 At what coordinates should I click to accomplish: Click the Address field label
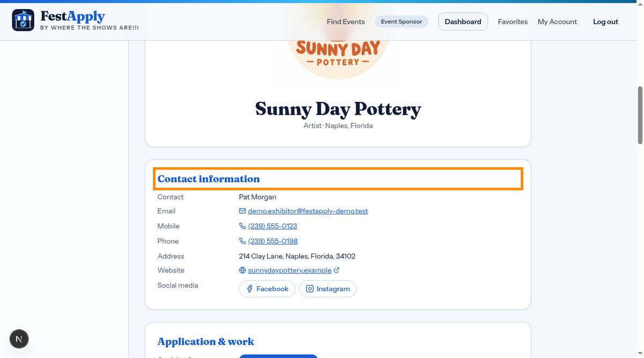point(171,256)
